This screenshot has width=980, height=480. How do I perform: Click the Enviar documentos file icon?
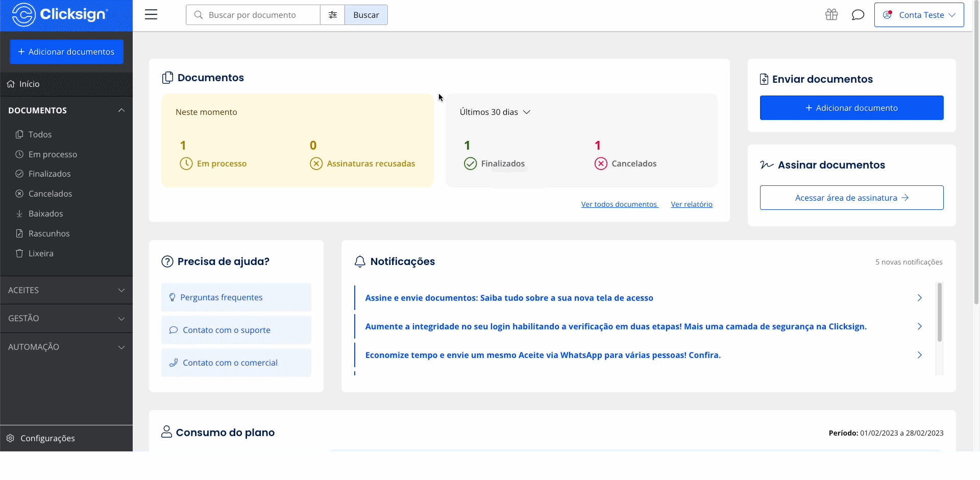click(764, 79)
